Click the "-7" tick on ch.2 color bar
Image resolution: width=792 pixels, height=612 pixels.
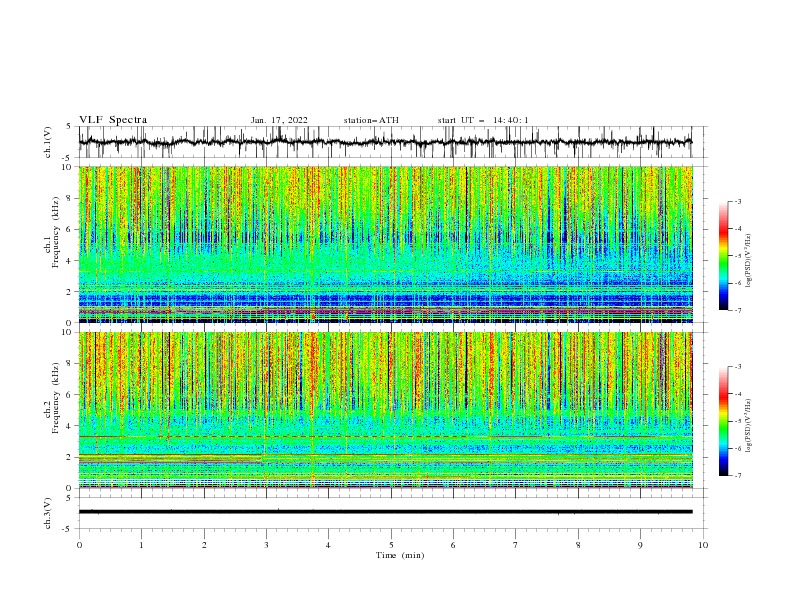[737, 476]
